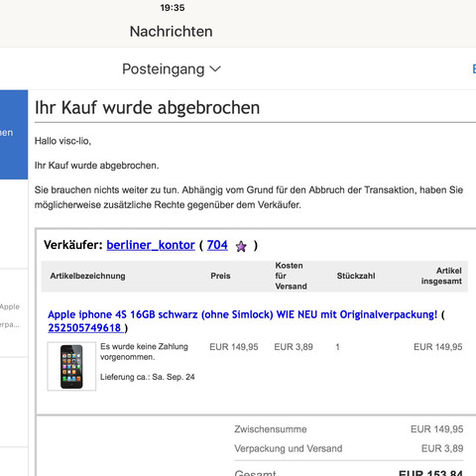The width and height of the screenshot is (476, 476).
Task: Click the Stückzahl column header
Action: (356, 276)
